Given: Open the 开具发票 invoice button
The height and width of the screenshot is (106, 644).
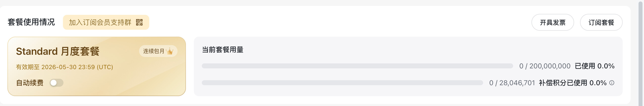Looking at the screenshot, I should click(553, 23).
